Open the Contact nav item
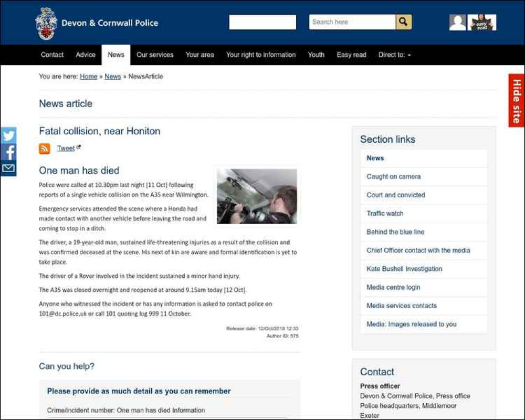The height and width of the screenshot is (420, 525). pyautogui.click(x=52, y=55)
